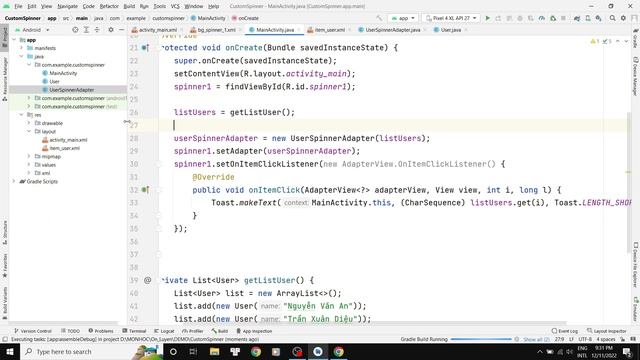
Task: Click the Gradle Build Running progress bar
Action: [x=481, y=339]
